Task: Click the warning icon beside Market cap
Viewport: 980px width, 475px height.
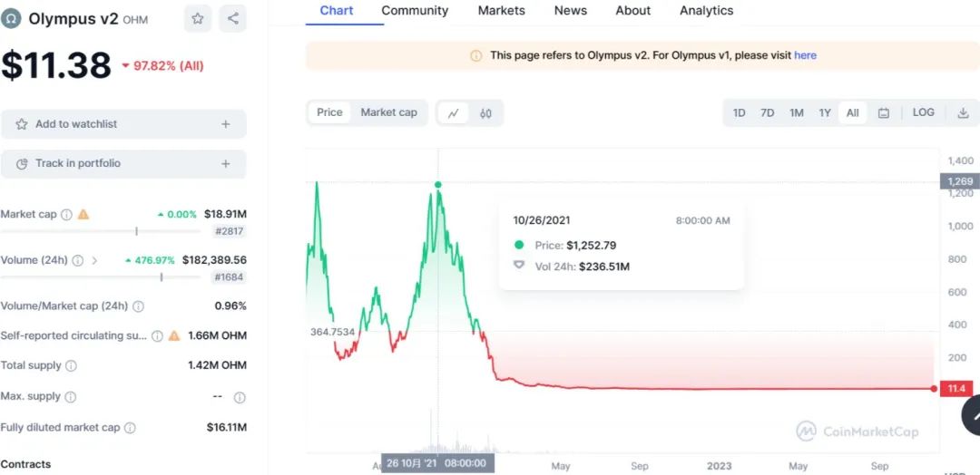Action: [x=83, y=215]
